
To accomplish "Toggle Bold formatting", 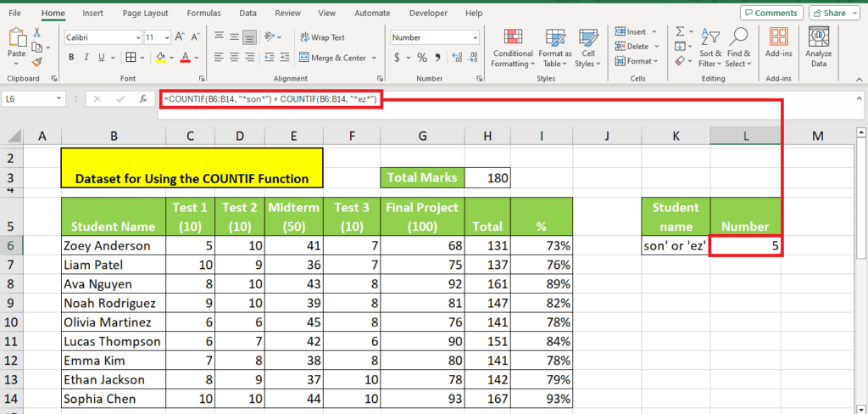I will [x=72, y=58].
